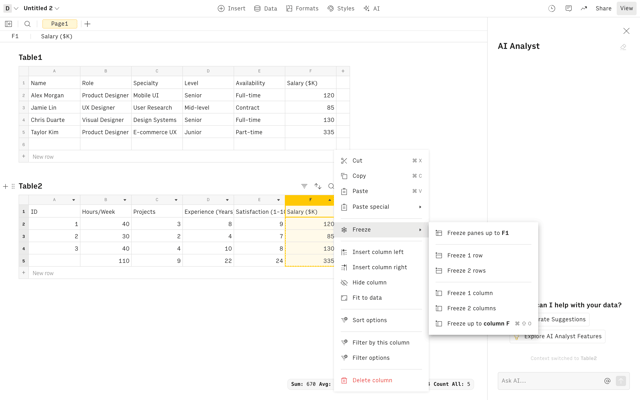Image resolution: width=640 pixels, height=400 pixels.
Task: Choose Insert column right
Action: coord(381,267)
